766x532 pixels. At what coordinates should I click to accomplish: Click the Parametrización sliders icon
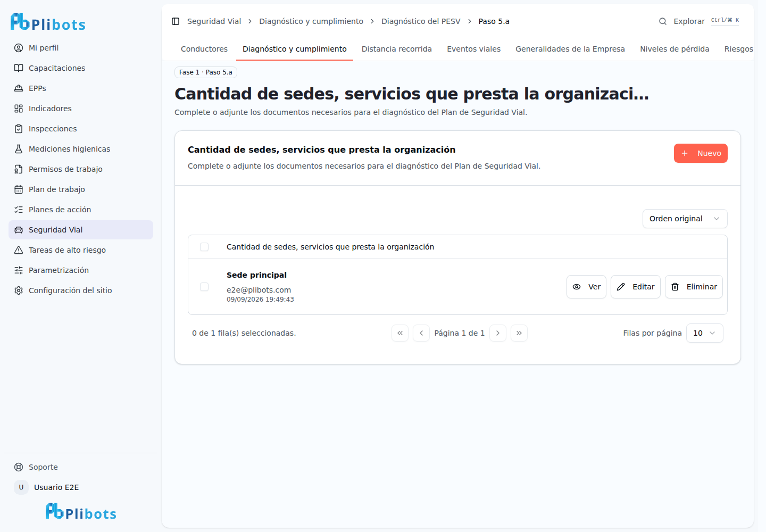click(19, 270)
